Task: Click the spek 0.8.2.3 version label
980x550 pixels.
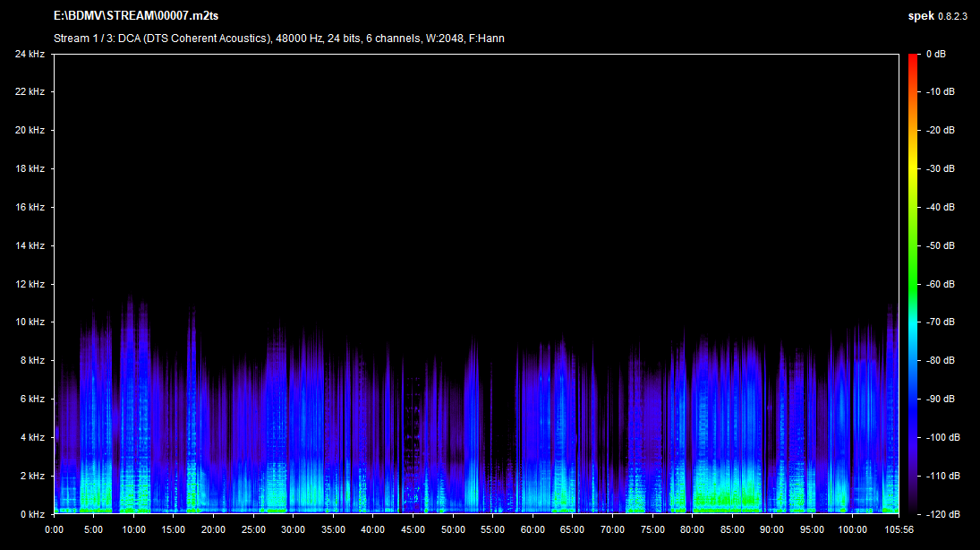Action: 937,16
